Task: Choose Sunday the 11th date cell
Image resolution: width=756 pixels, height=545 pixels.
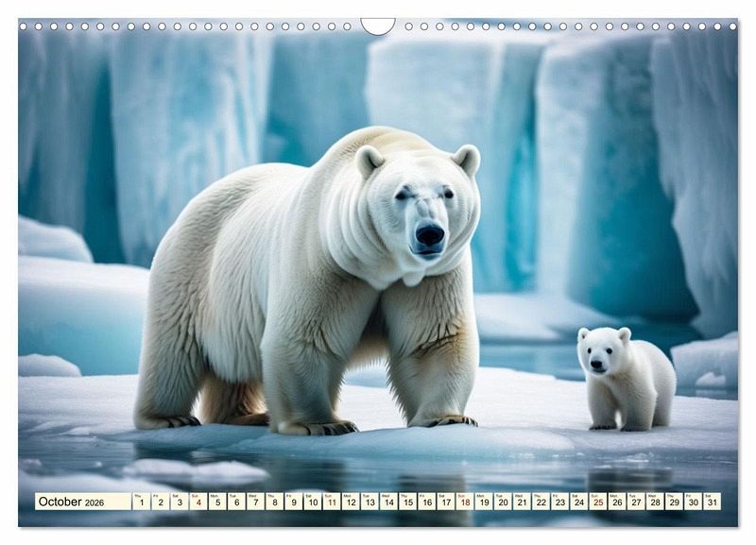Action: tap(331, 502)
